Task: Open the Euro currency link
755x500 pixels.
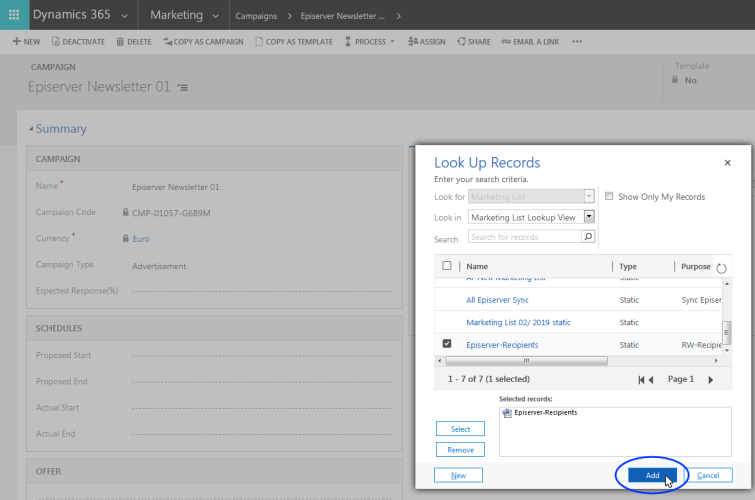Action: coord(141,239)
